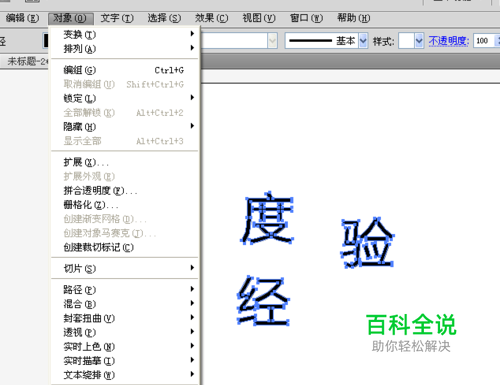Image resolution: width=500 pixels, height=385 pixels.
Task: Open the 基本 stroke style dropdown
Action: pyautogui.click(x=363, y=41)
